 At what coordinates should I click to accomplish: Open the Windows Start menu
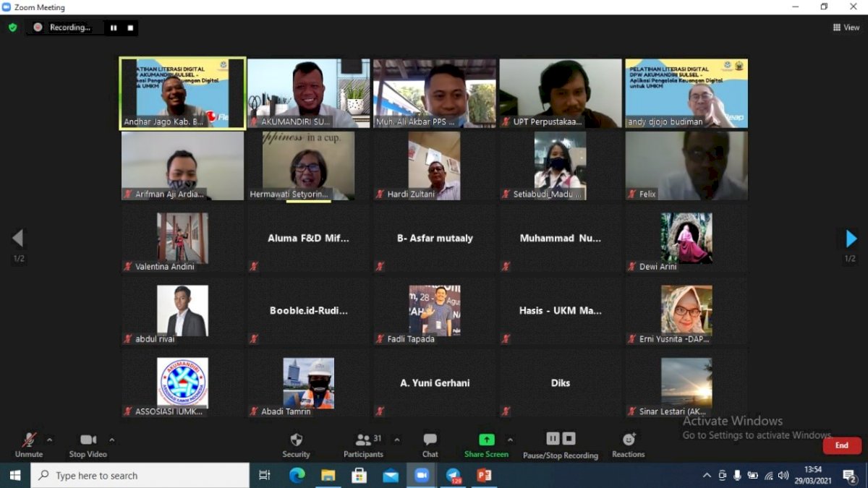pos(14,475)
